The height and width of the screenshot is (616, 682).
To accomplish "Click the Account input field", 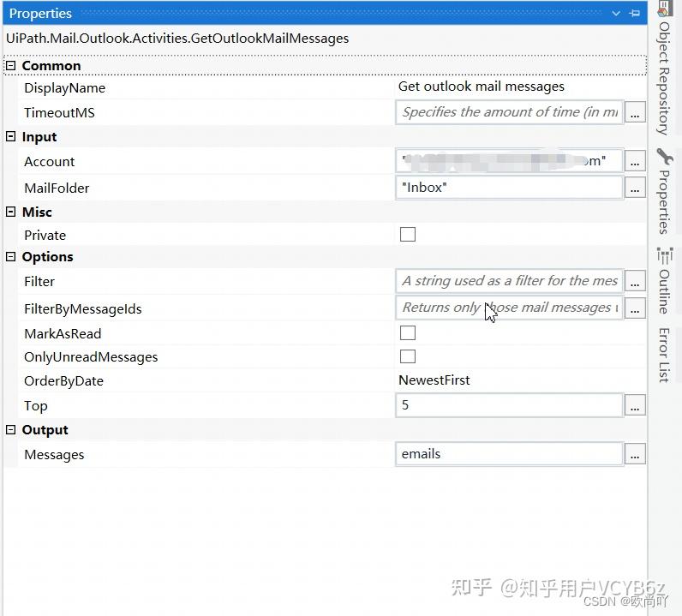I will pyautogui.click(x=509, y=161).
